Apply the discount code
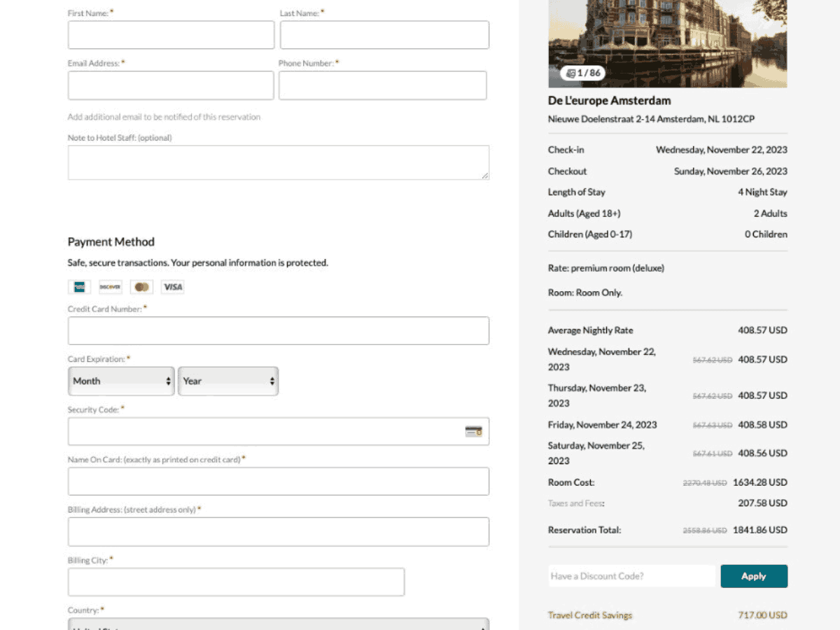Image resolution: width=840 pixels, height=630 pixels. (754, 575)
